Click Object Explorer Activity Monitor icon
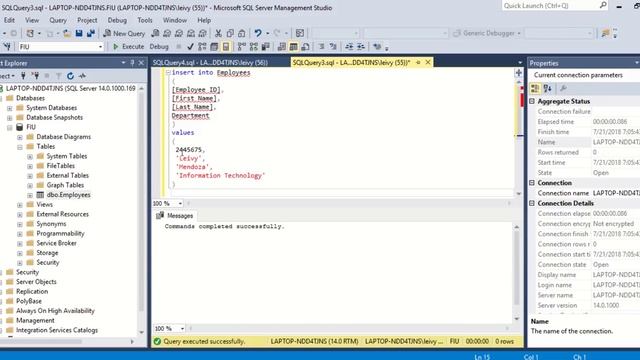The image size is (640, 360). point(82,76)
